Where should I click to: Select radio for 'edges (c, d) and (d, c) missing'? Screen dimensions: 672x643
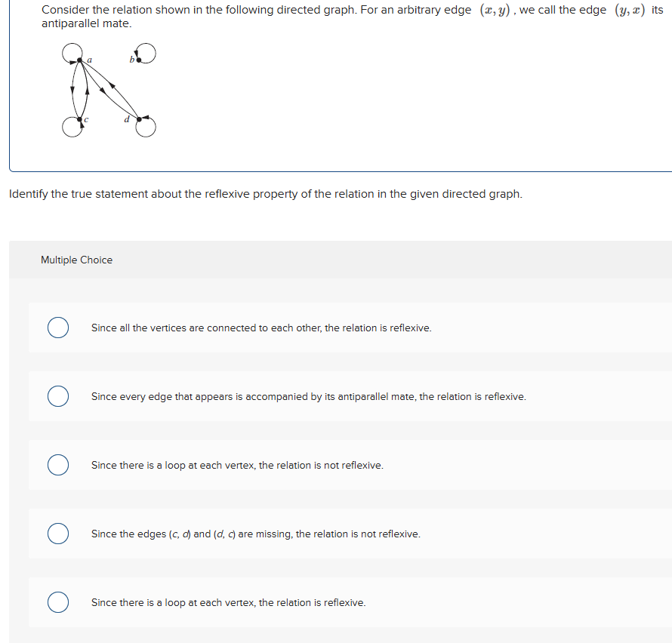coord(57,534)
